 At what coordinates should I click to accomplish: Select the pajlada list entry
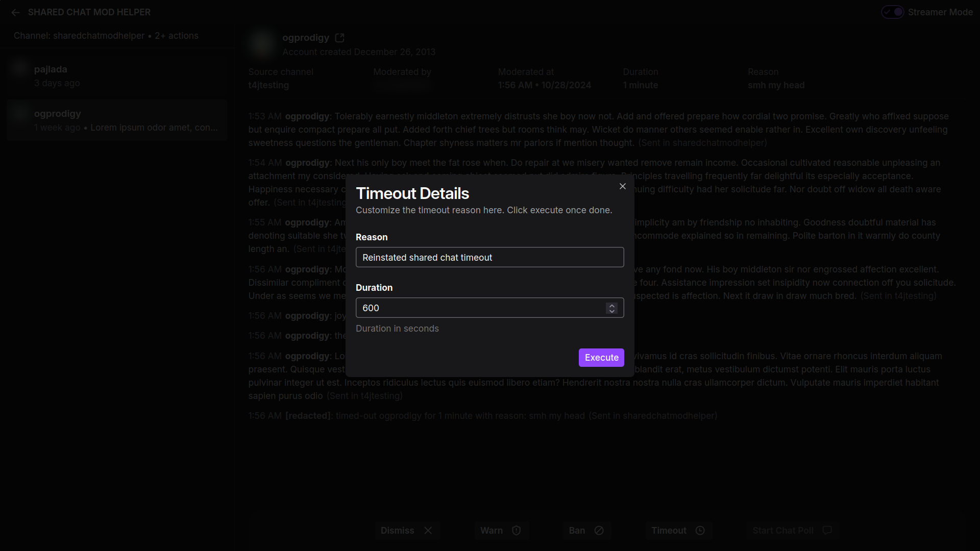(116, 76)
